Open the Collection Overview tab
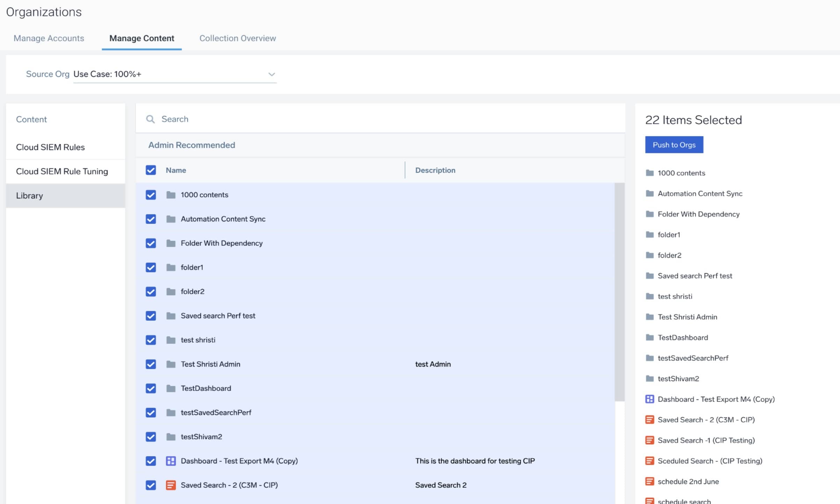This screenshot has height=504, width=840. point(238,38)
